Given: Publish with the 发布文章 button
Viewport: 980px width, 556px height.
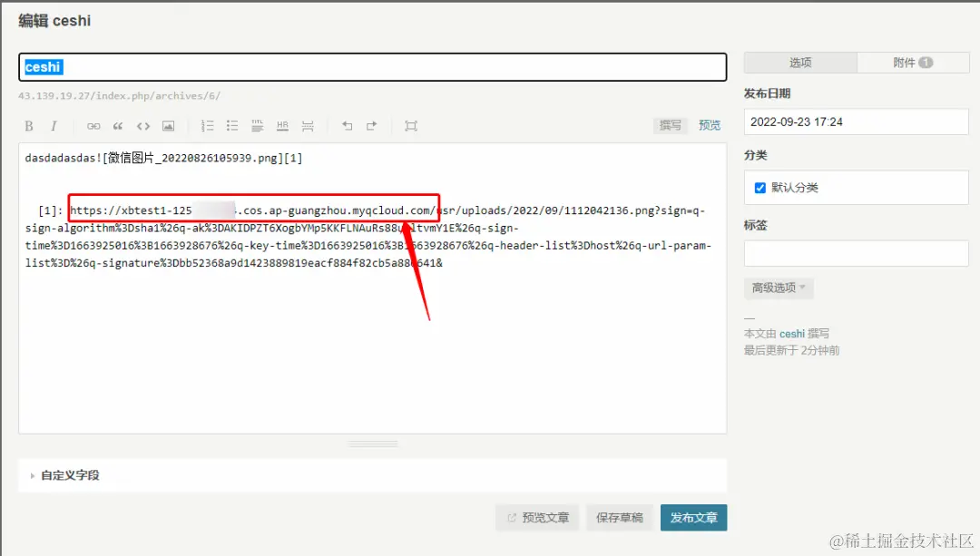Looking at the screenshot, I should pyautogui.click(x=694, y=518).
